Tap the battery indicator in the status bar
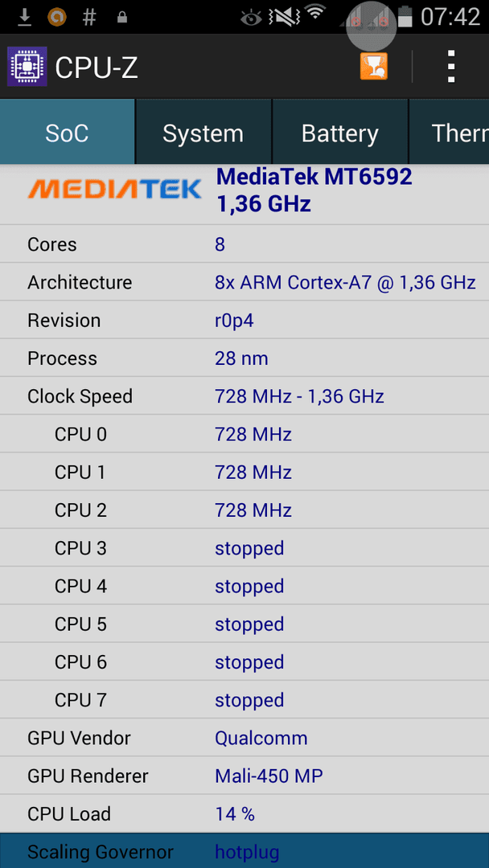Image resolution: width=489 pixels, height=868 pixels. coord(406,17)
